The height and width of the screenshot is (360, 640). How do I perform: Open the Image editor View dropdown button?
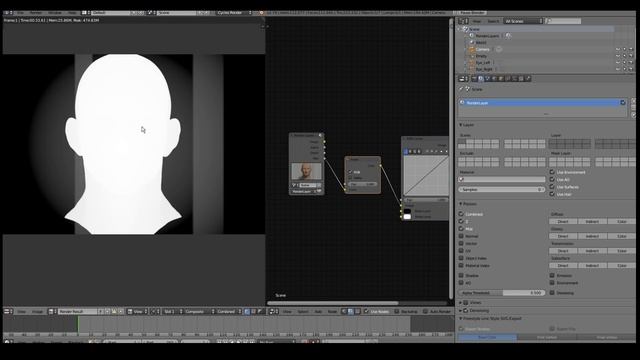(138, 311)
